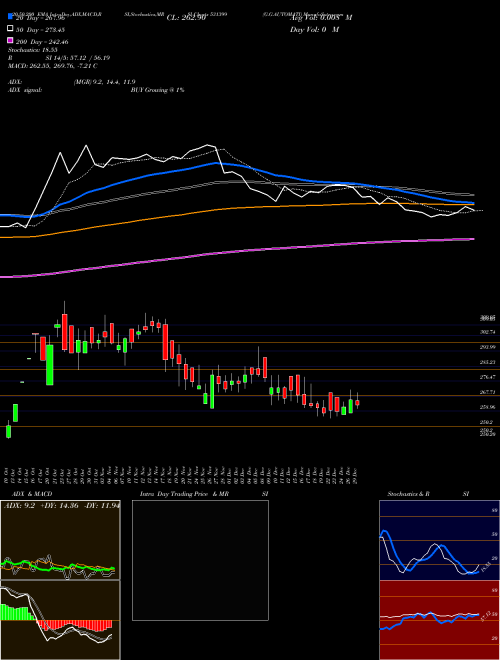Viewport: 500px width, 660px height.
Task: Click the 'SI 14/3: 57.12 / 56.19' value
Action: (78, 58)
